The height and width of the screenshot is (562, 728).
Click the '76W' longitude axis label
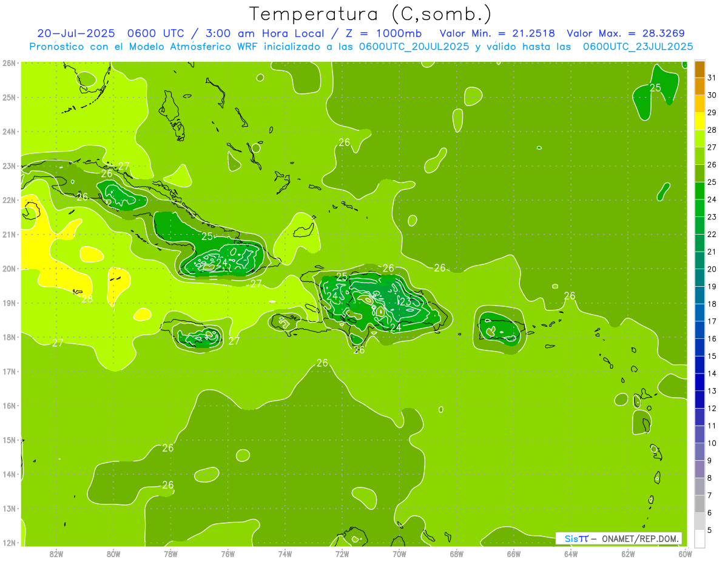click(x=227, y=553)
